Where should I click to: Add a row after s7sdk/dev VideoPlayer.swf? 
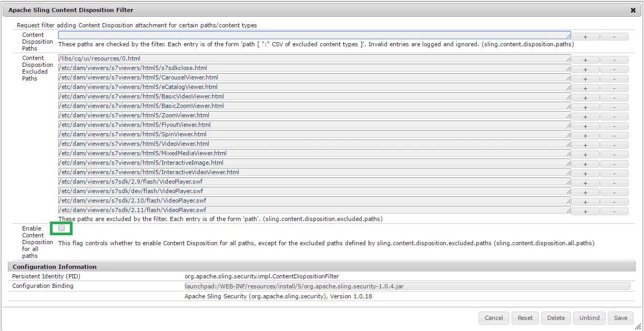pyautogui.click(x=585, y=193)
